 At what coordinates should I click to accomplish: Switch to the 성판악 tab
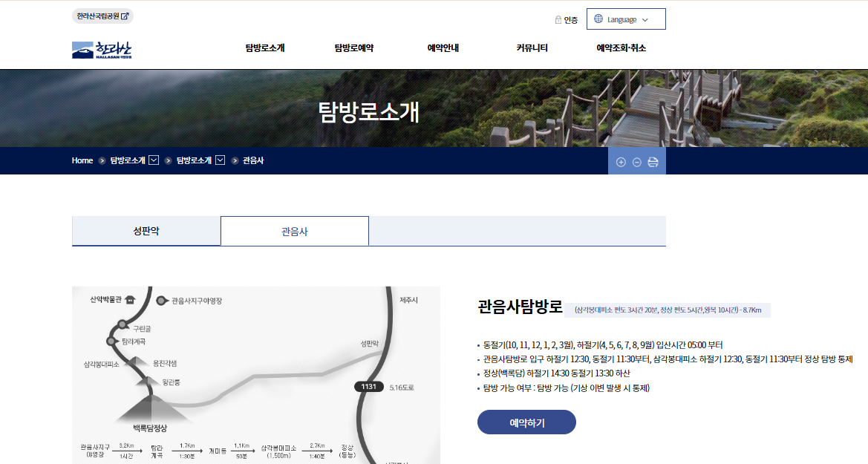tap(146, 231)
